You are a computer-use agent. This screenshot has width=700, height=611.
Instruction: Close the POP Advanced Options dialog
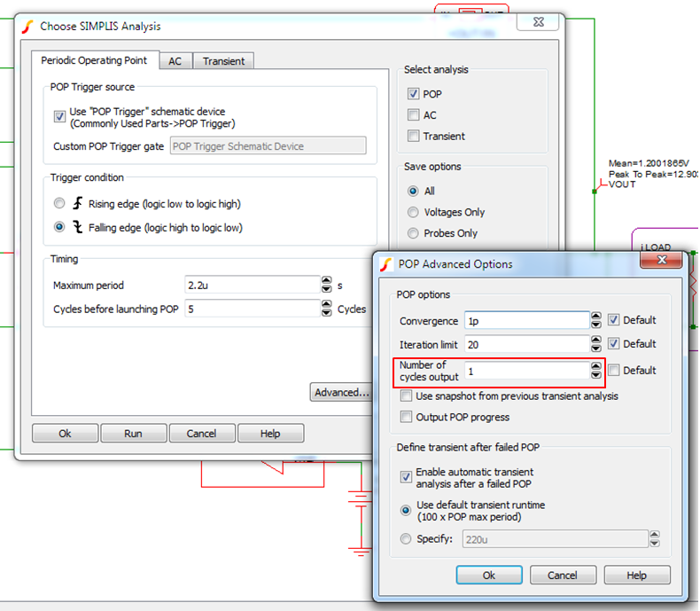(662, 260)
